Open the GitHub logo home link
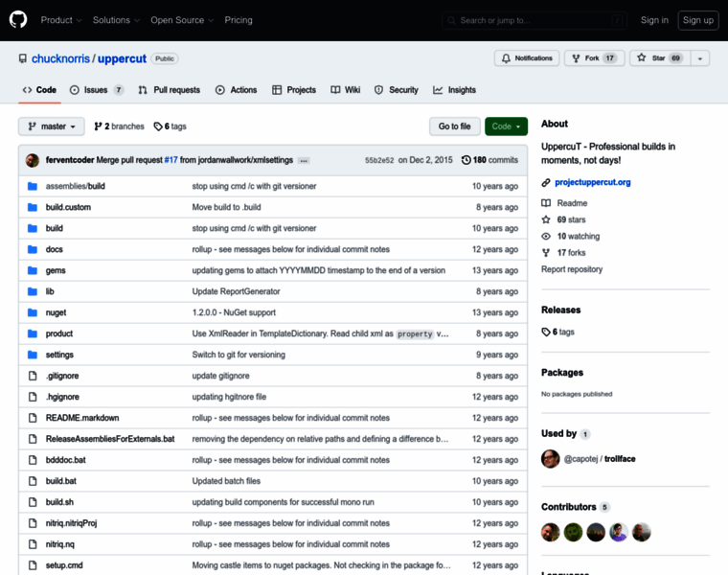Viewport: 728px width, 575px height. coord(18,20)
